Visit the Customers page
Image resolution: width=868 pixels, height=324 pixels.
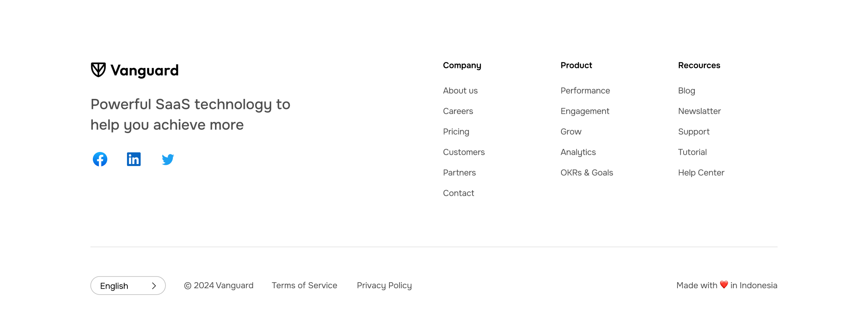click(x=464, y=152)
